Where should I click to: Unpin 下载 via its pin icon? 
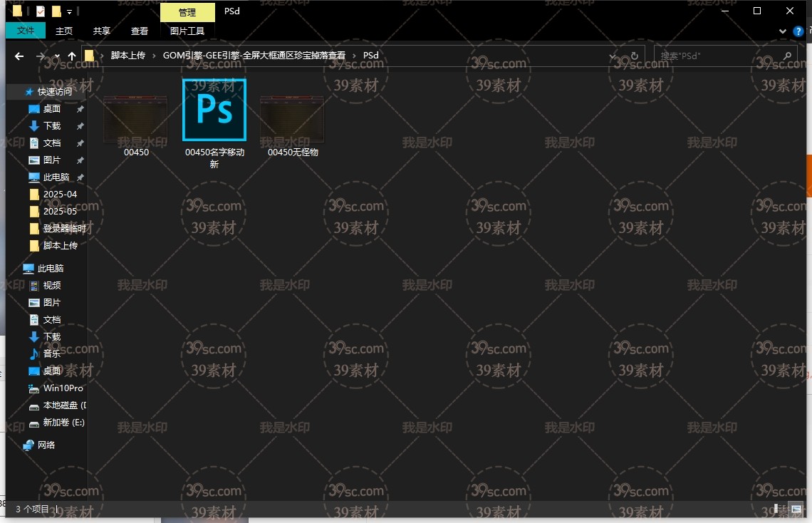click(80, 126)
